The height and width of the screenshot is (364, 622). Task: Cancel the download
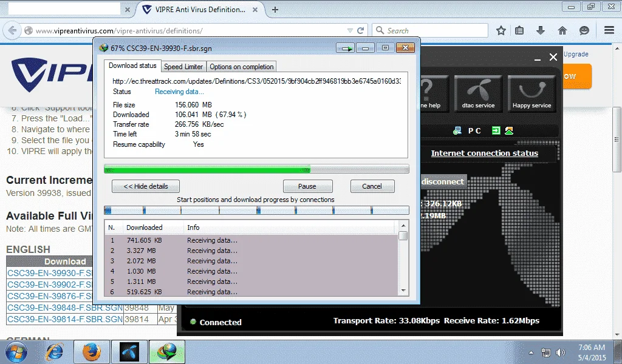372,186
